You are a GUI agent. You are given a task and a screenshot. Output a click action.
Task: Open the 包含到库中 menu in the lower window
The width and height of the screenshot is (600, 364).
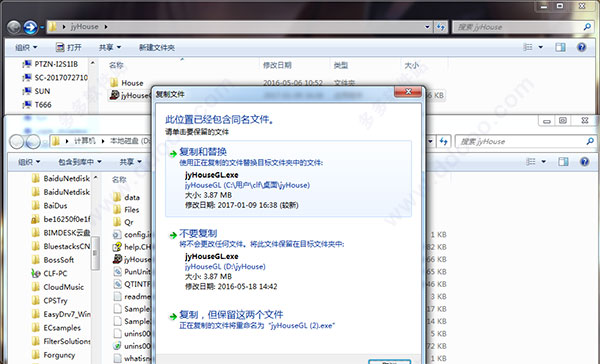[80, 162]
